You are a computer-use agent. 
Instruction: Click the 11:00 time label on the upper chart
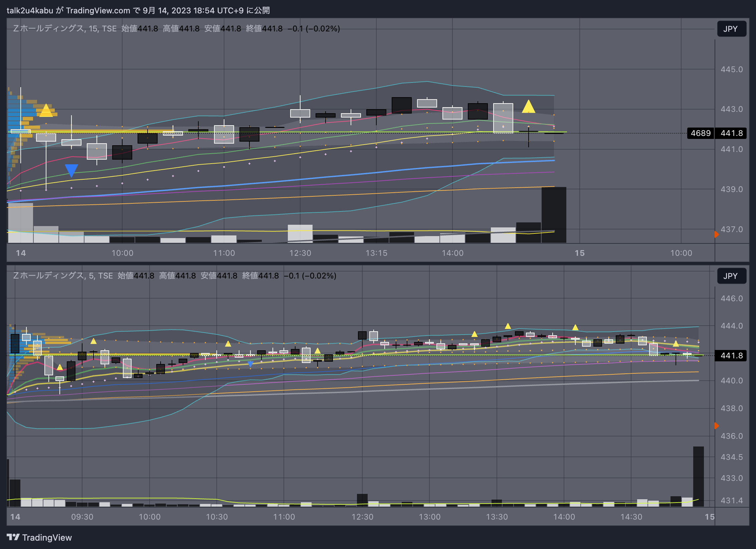pyautogui.click(x=224, y=253)
